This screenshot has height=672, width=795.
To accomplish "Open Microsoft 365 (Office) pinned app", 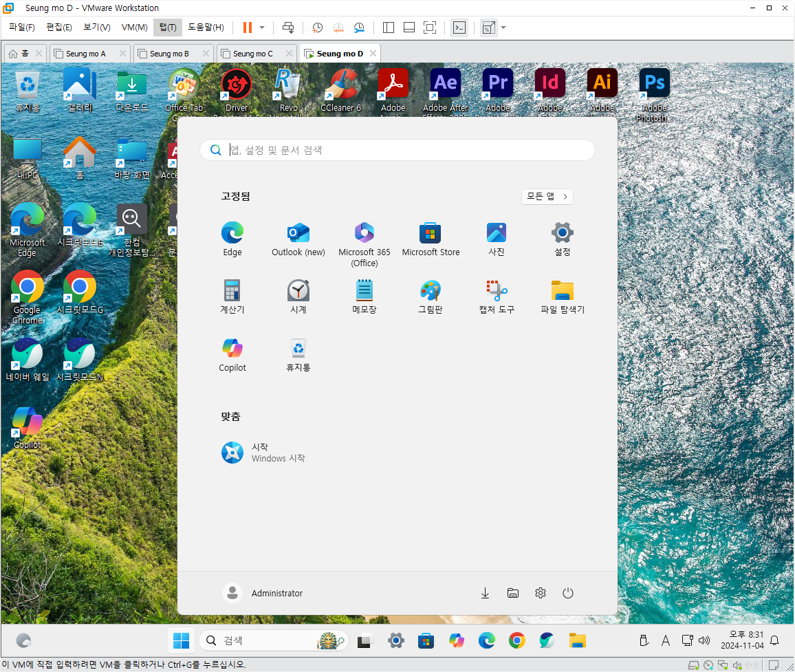I will click(x=364, y=244).
